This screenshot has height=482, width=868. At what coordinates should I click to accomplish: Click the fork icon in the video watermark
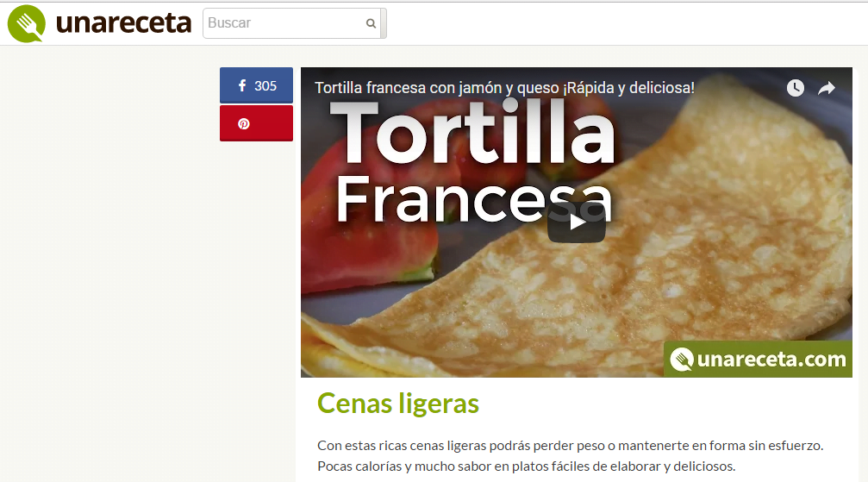682,360
